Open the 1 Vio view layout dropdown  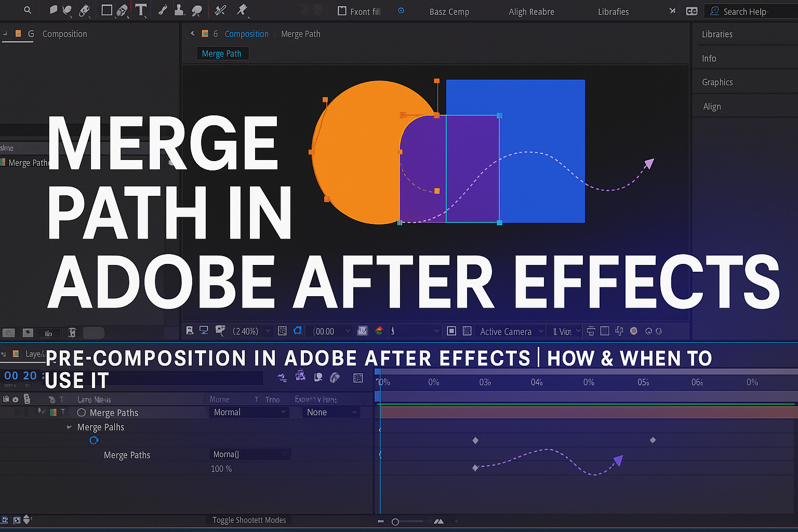(566, 331)
